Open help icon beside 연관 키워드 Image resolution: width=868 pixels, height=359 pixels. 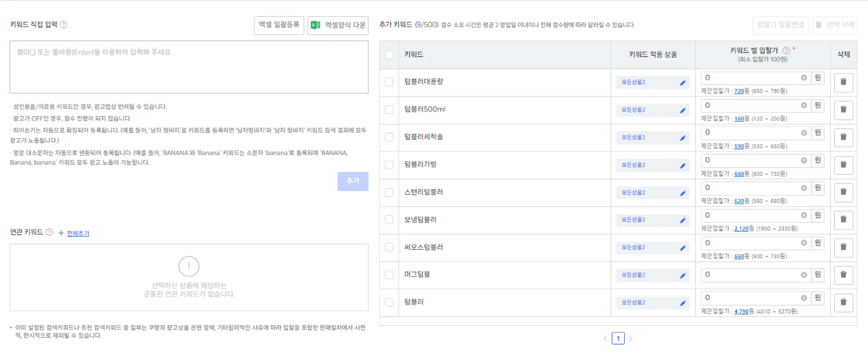49,232
